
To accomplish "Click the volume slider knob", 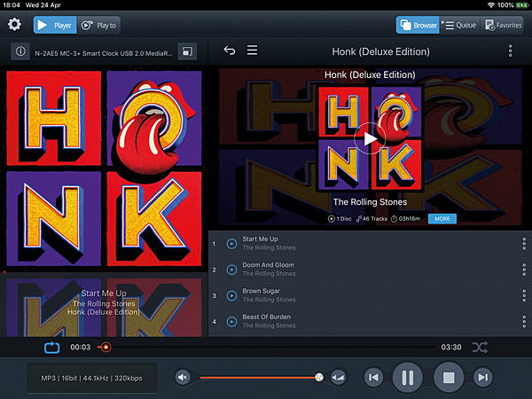I will click(319, 378).
